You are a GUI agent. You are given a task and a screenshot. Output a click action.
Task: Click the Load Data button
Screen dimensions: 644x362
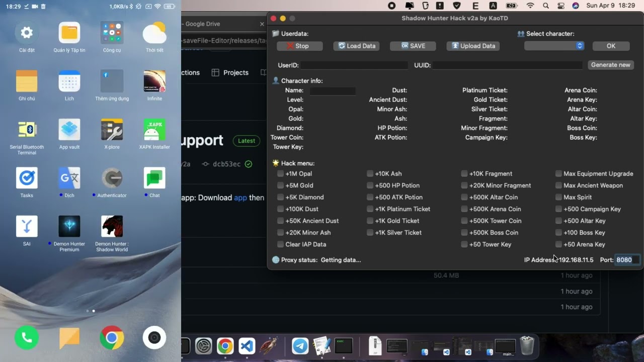click(357, 46)
